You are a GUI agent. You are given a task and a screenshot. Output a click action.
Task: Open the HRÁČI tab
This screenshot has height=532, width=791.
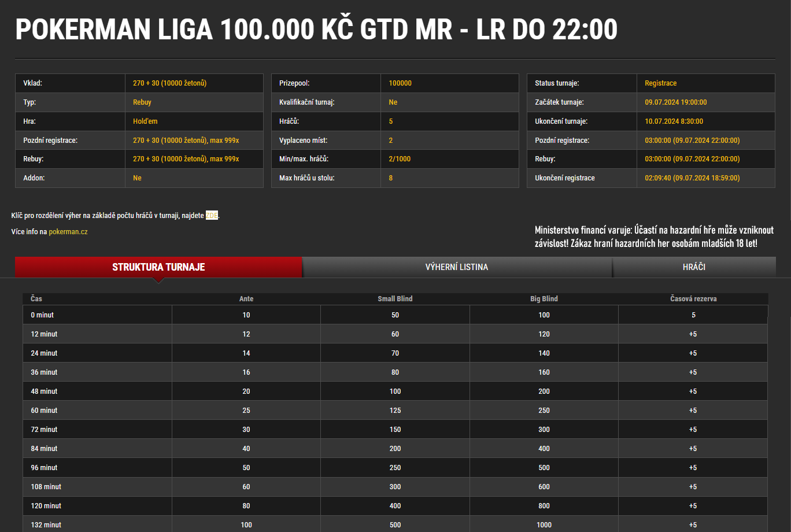(x=693, y=267)
